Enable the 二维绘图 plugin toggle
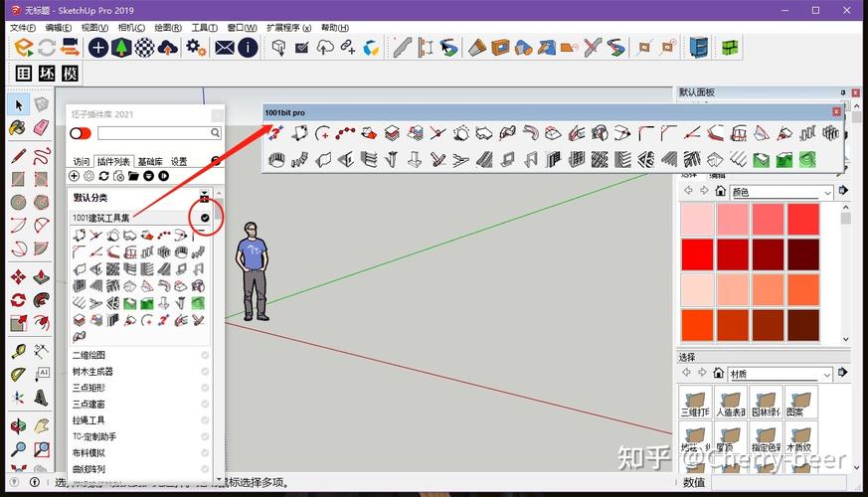The height and width of the screenshot is (497, 868). click(x=205, y=355)
